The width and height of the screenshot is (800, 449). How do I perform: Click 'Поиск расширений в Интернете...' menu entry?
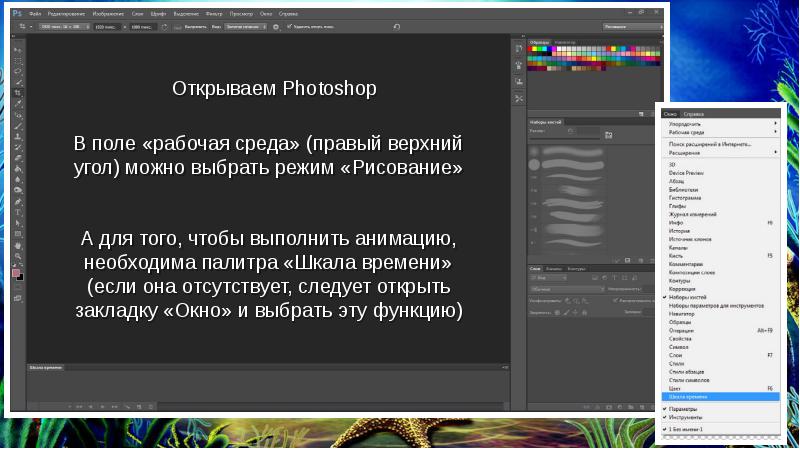click(721, 144)
